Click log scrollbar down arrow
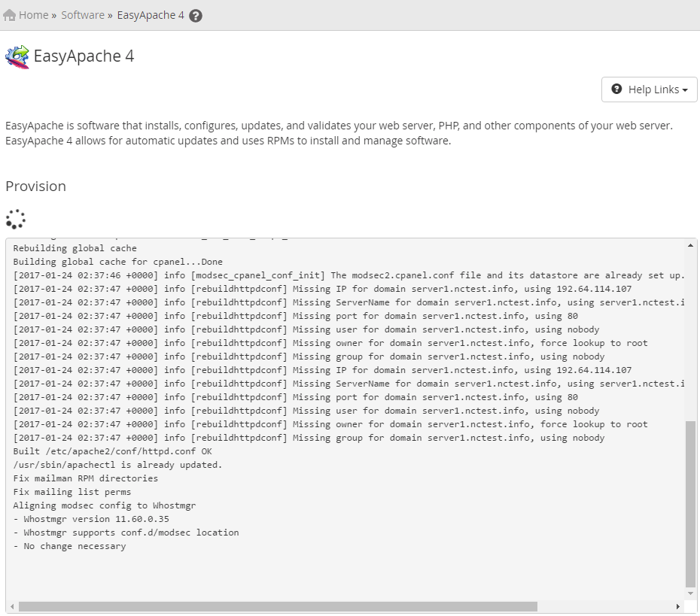Image resolution: width=700 pixels, height=616 pixels. click(690, 593)
